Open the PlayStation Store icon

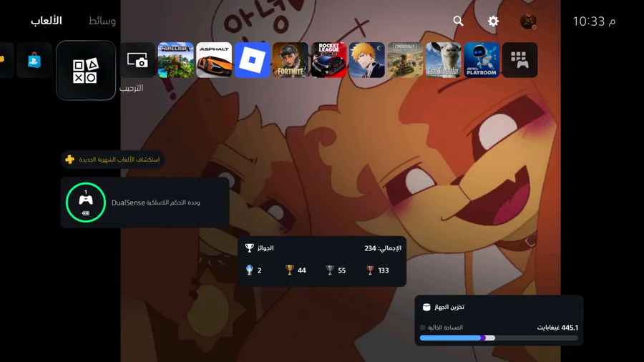(34, 60)
